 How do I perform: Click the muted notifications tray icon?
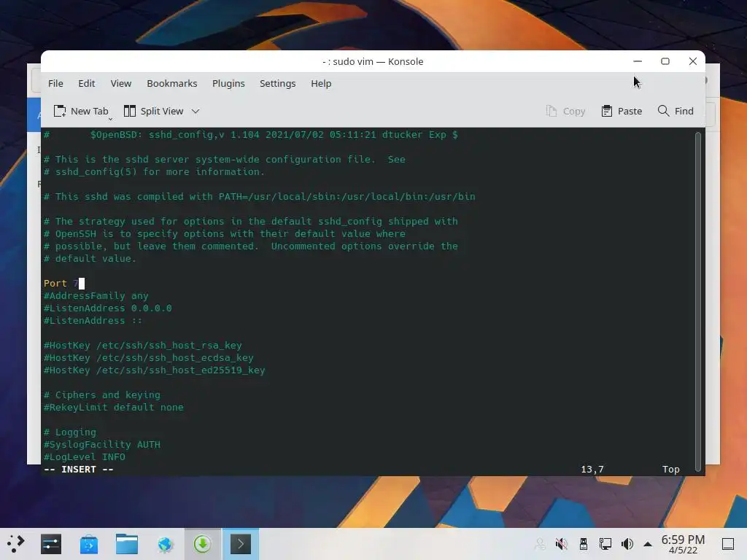tap(561, 544)
